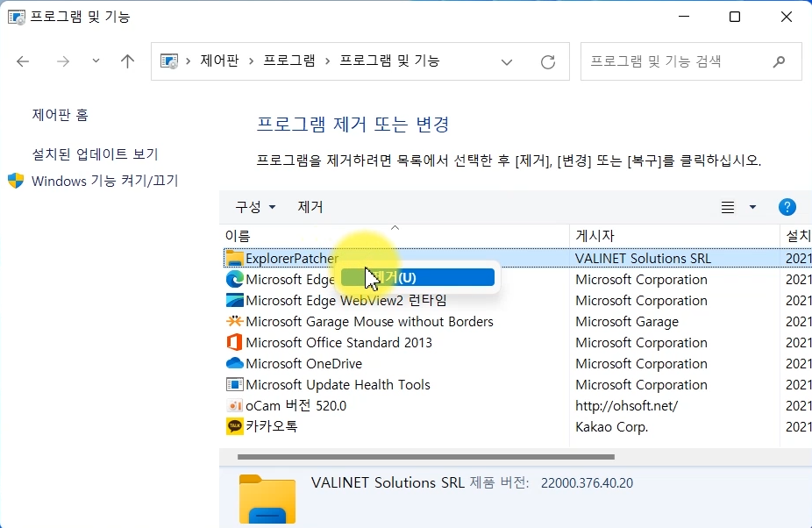Select the ExplorerPatcher row
The image size is (812, 528).
coord(518,258)
